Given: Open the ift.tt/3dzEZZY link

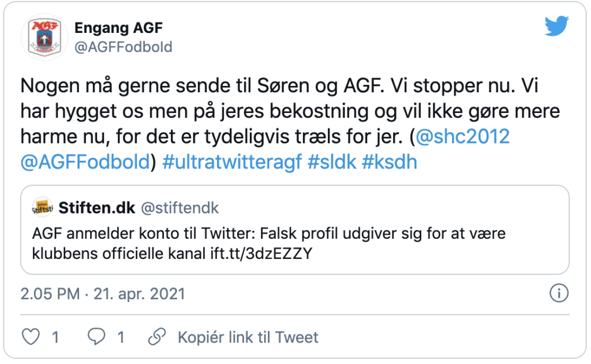Looking at the screenshot, I should click(x=261, y=254).
